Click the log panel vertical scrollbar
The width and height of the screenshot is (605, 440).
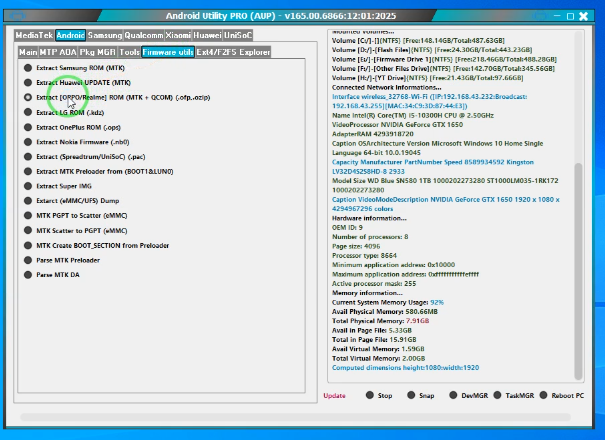point(578,270)
